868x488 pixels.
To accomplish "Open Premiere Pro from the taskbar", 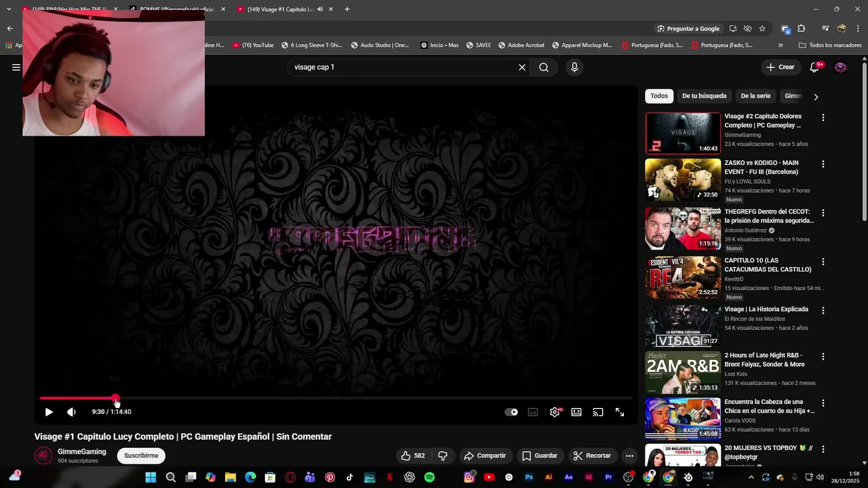I will pyautogui.click(x=608, y=477).
